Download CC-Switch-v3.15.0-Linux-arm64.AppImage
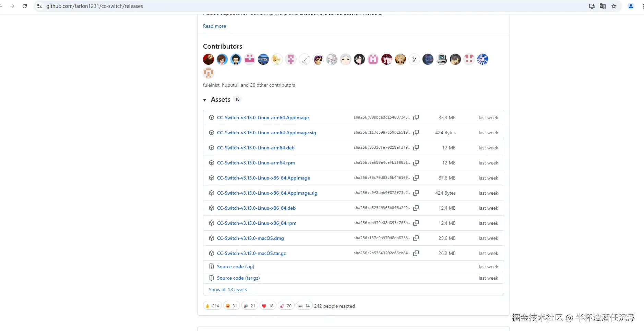644x331 pixels. 263,118
